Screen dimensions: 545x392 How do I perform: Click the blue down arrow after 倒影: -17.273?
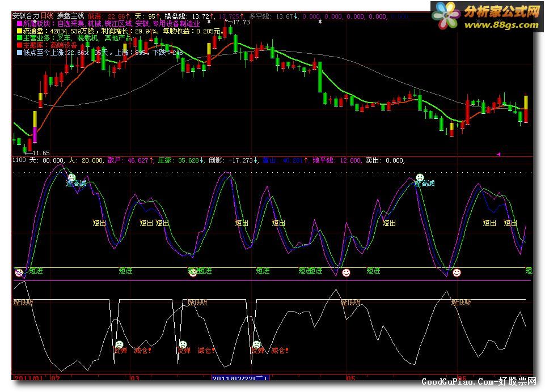[x=255, y=160]
